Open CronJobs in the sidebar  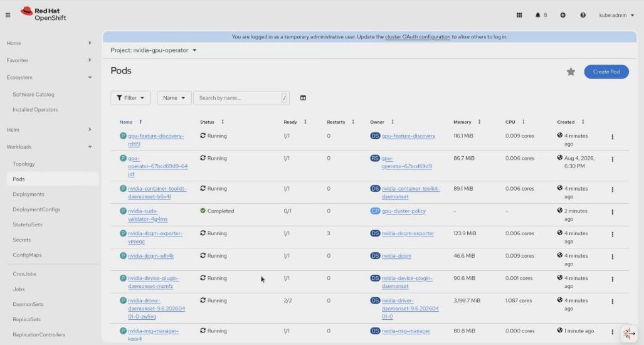[24, 274]
